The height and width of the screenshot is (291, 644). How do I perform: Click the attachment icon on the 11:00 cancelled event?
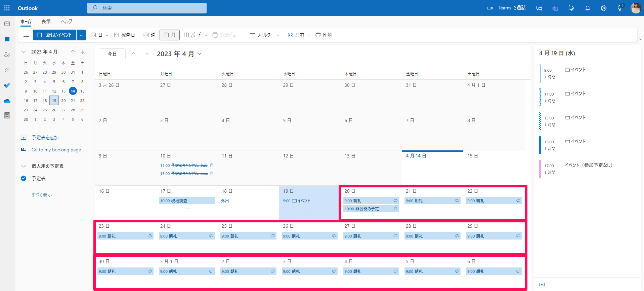pyautogui.click(x=211, y=165)
